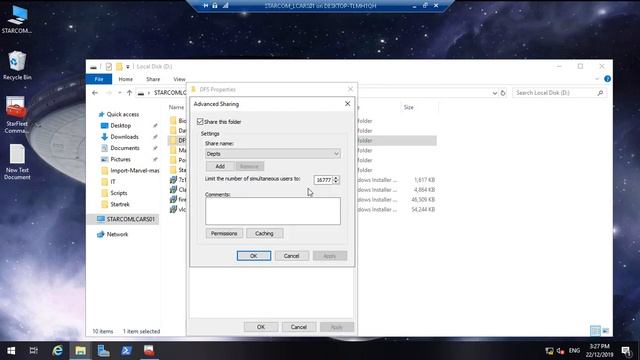Open the Action Center notifications
The height and width of the screenshot is (360, 640).
627,351
